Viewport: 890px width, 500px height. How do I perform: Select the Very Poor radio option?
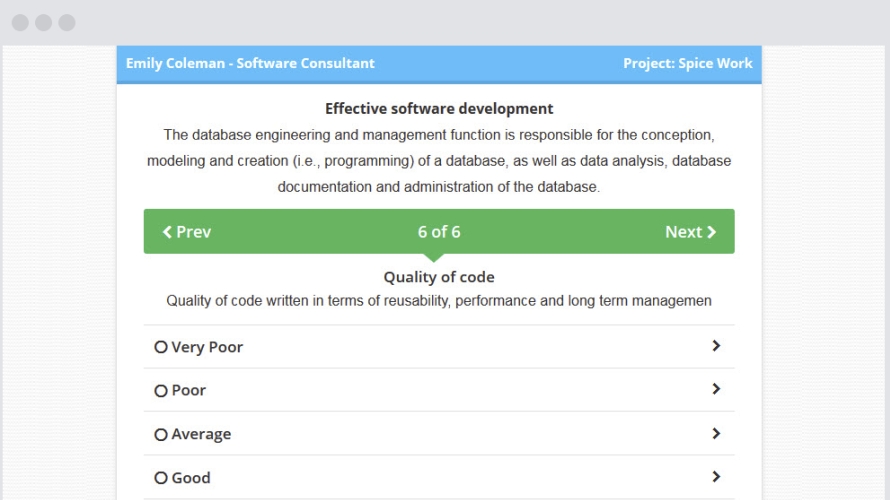click(161, 348)
